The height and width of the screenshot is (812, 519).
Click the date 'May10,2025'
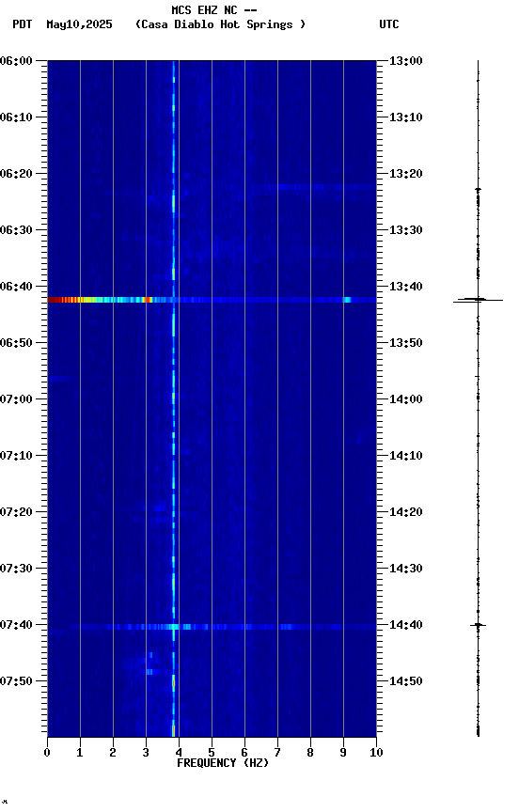pyautogui.click(x=79, y=24)
